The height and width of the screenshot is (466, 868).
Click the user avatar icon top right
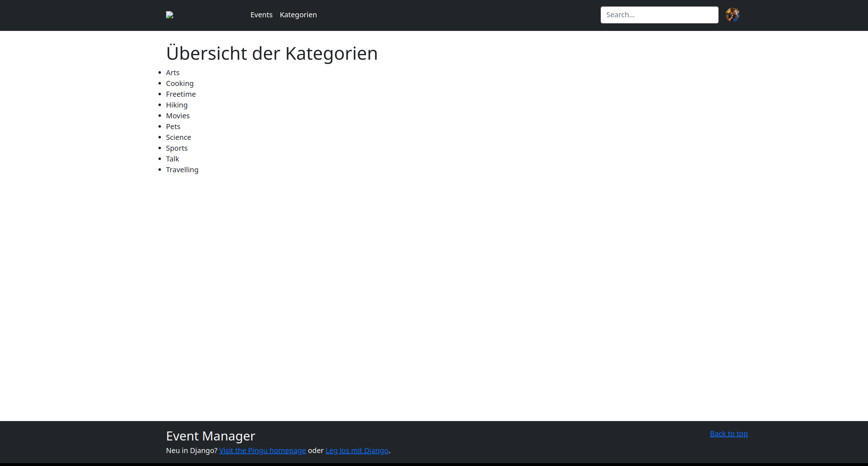coord(734,14)
